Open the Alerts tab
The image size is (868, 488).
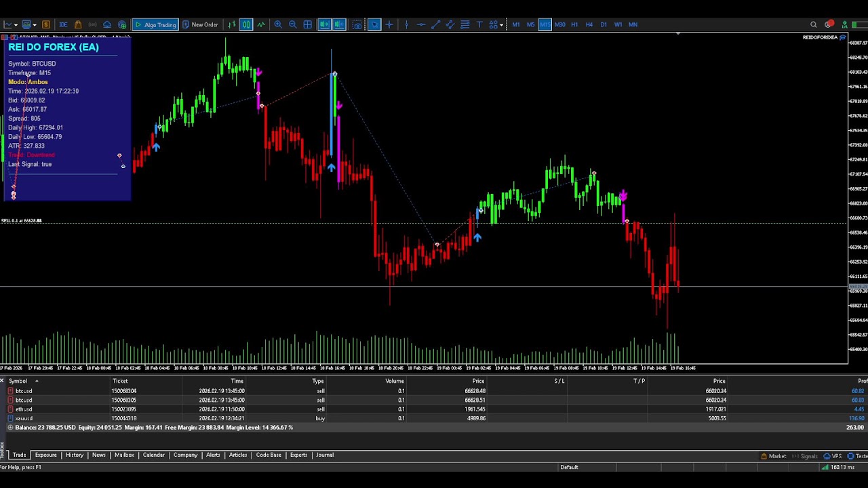coord(213,455)
